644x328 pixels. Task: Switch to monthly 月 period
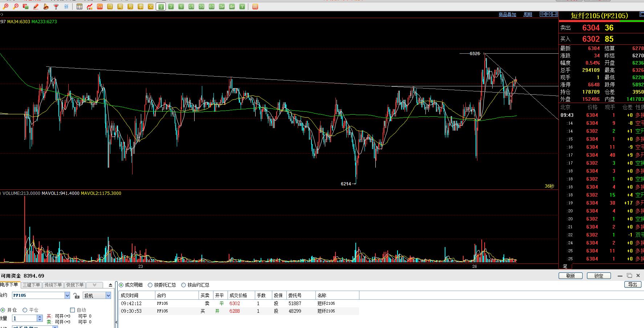click(x=130, y=7)
